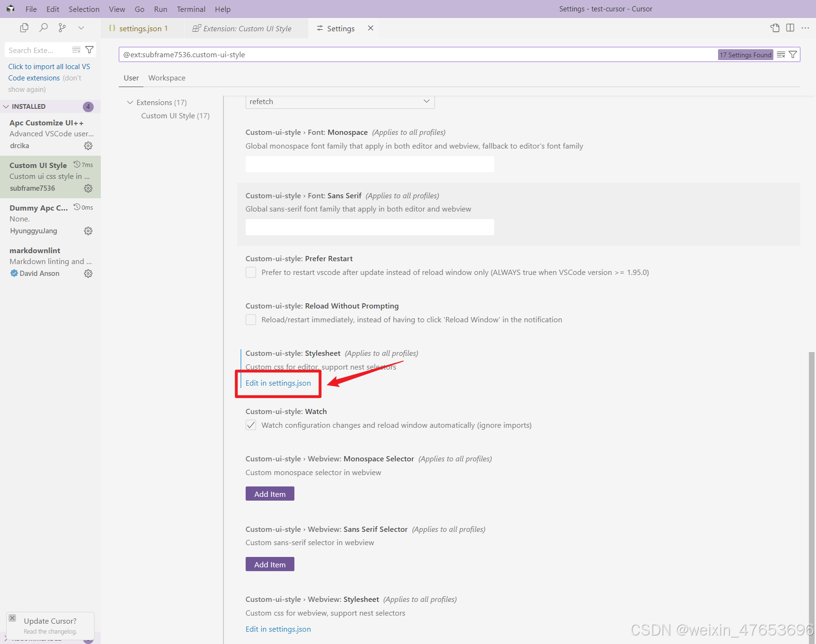Viewport: 816px width, 644px height.
Task: Click the 17 Settings Found badge
Action: 745,55
